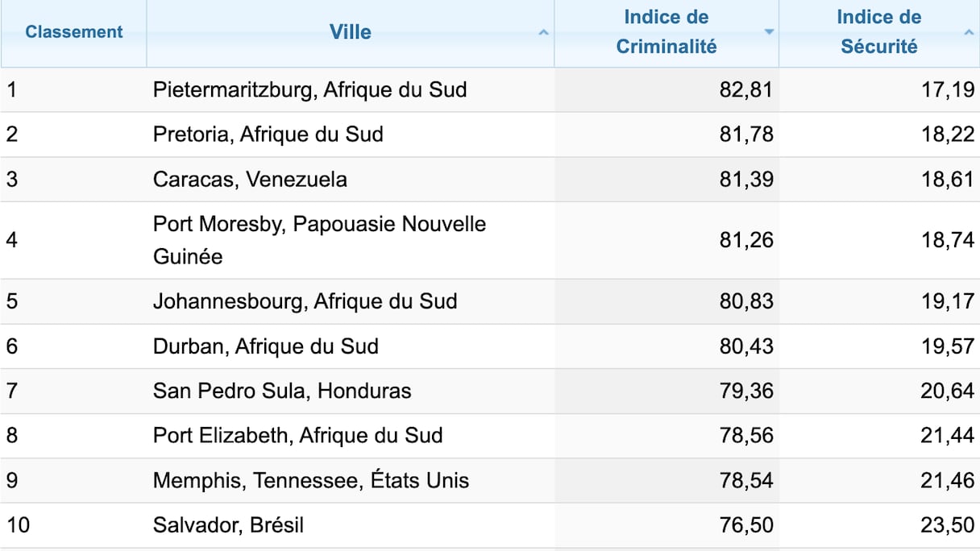Viewport: 980px width, 551px height.
Task: Open Johannesbourg, Afrique du Sud entry
Action: pyautogui.click(x=305, y=301)
